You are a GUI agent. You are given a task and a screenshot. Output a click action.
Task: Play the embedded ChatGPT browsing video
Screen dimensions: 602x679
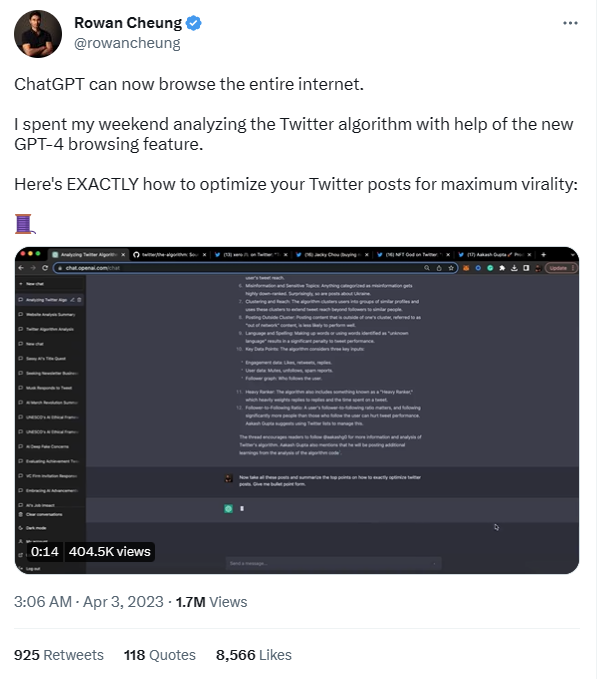[297, 410]
